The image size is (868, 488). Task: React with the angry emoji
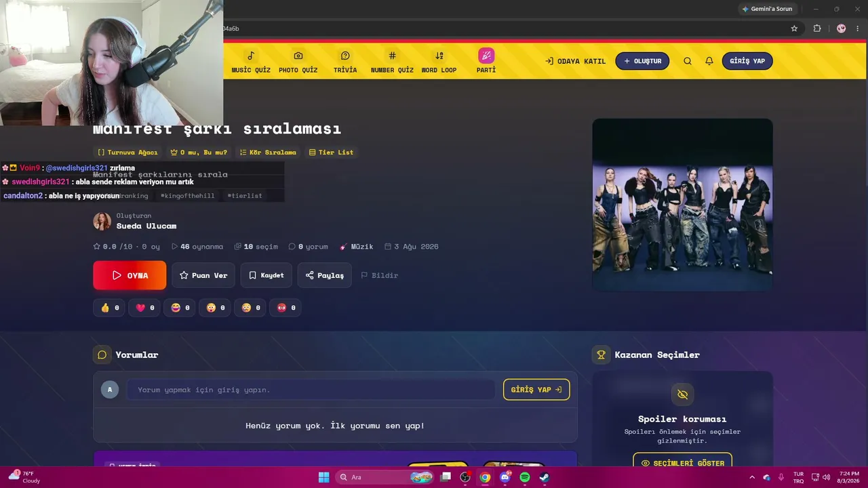click(x=286, y=308)
